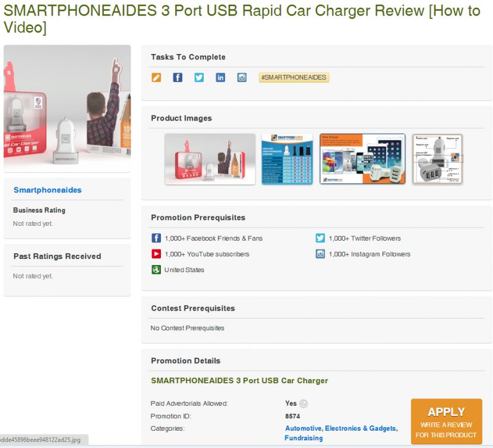Click the 'Promotion Details' heading
The height and width of the screenshot is (448, 493).
(185, 361)
